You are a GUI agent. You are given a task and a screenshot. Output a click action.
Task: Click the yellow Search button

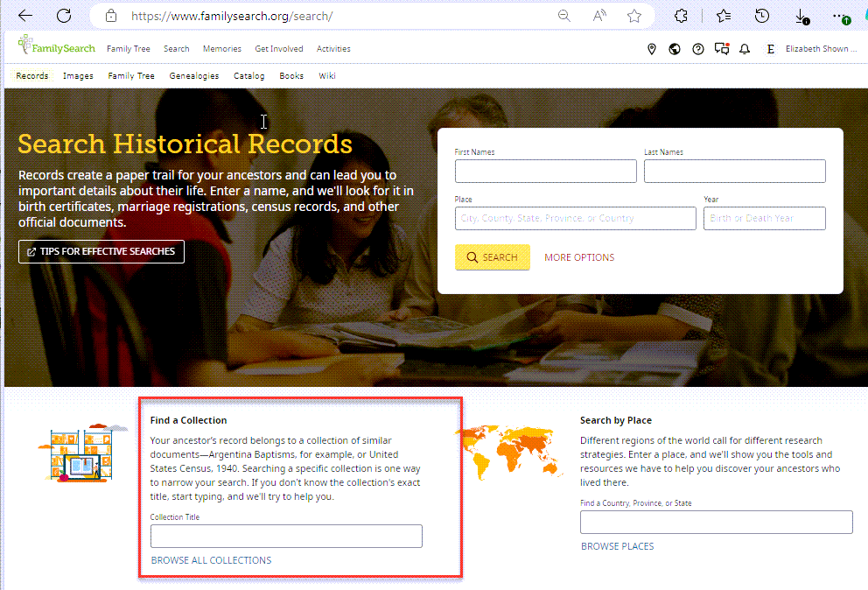492,257
